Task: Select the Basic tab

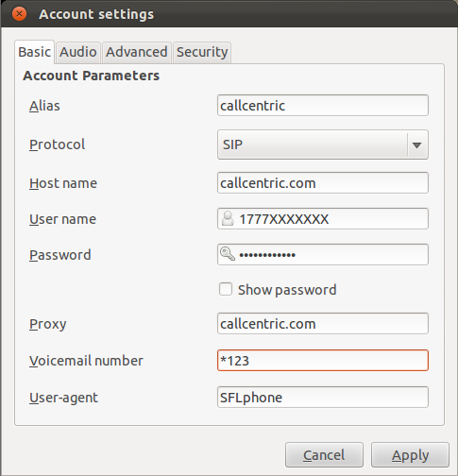Action: click(34, 52)
